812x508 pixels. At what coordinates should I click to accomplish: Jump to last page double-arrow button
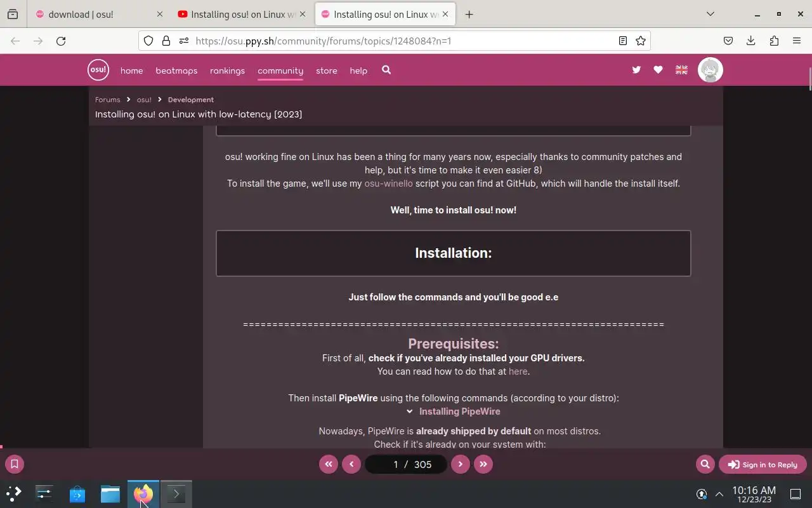coord(483,464)
